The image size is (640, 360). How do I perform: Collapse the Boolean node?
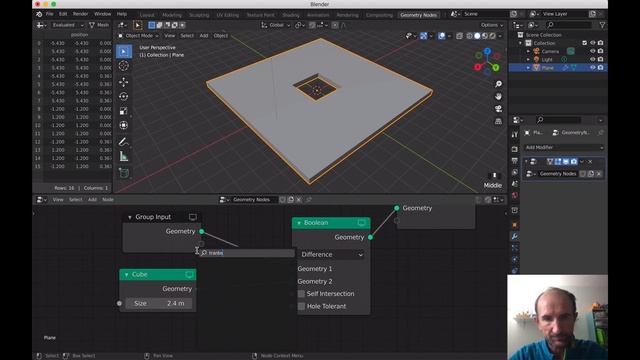click(299, 223)
